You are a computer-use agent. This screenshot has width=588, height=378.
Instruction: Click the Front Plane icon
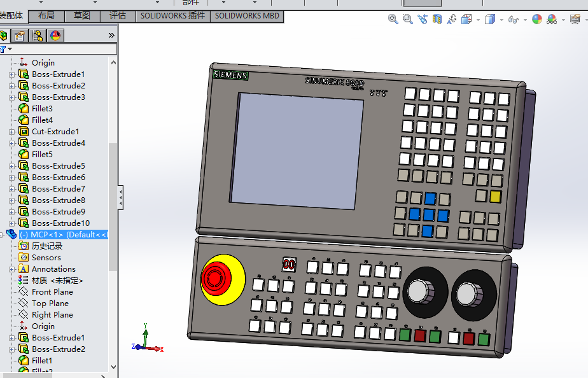tap(24, 291)
